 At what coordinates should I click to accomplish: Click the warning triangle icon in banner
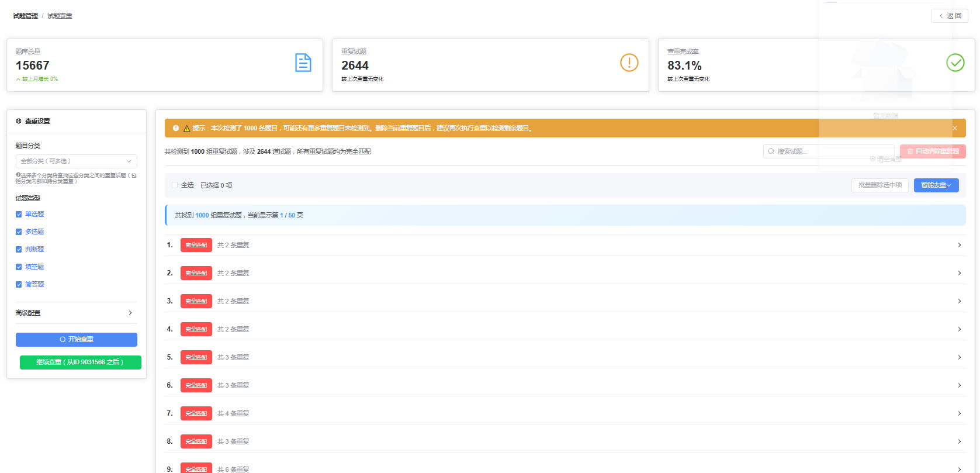pyautogui.click(x=187, y=129)
